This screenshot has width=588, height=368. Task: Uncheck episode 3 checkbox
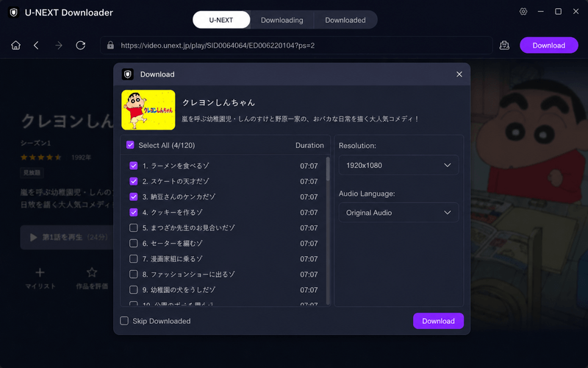coord(134,197)
